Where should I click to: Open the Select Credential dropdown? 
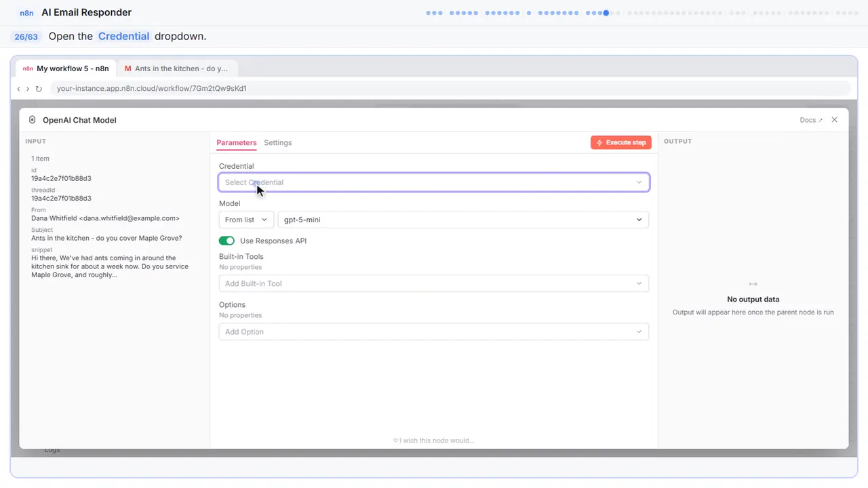(x=434, y=182)
